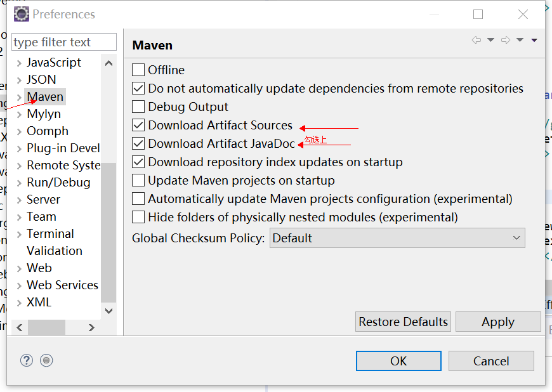
Task: Select the Mylyn preferences category
Action: [44, 114]
